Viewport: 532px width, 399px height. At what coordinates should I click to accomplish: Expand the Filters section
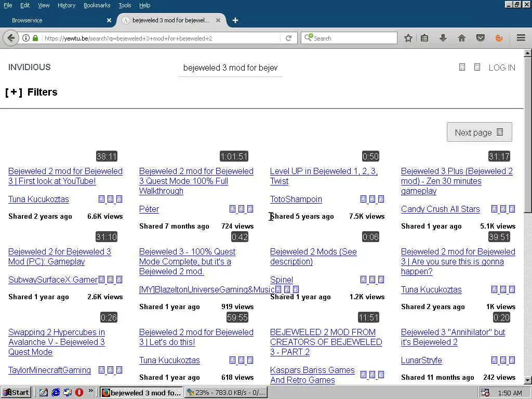[x=31, y=92]
